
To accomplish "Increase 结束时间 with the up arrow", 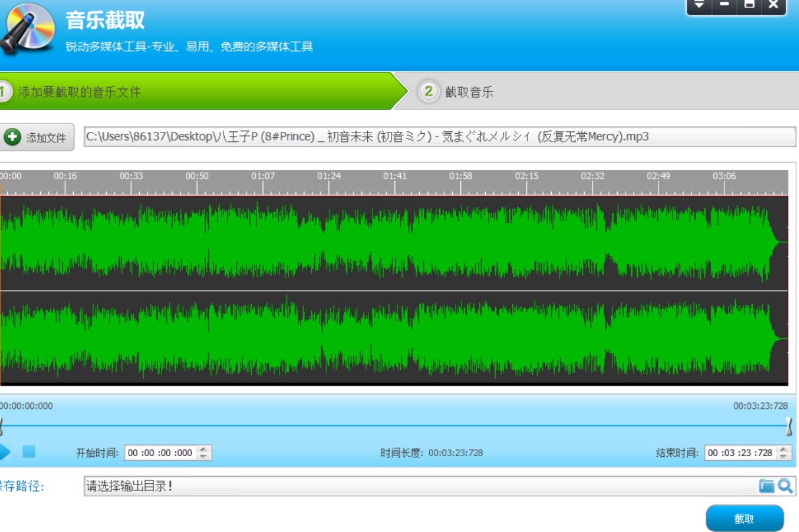I will tap(784, 449).
